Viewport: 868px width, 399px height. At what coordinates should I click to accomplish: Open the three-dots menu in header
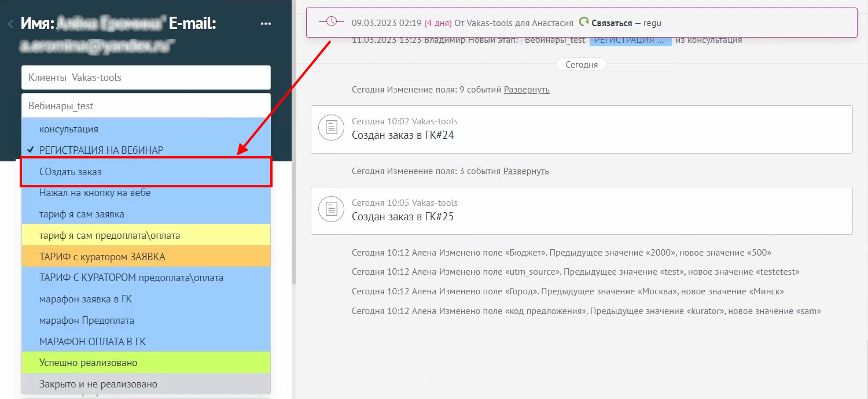click(x=266, y=24)
